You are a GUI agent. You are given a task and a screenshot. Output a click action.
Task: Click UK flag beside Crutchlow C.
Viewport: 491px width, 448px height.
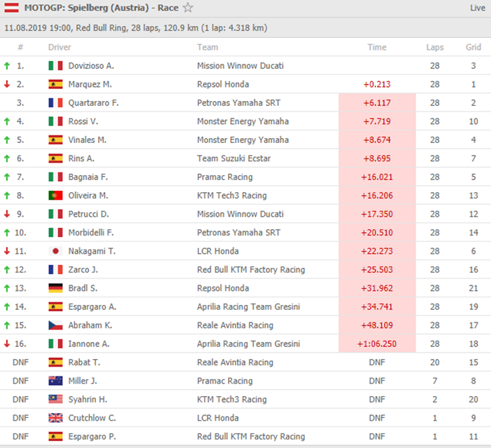click(x=55, y=418)
